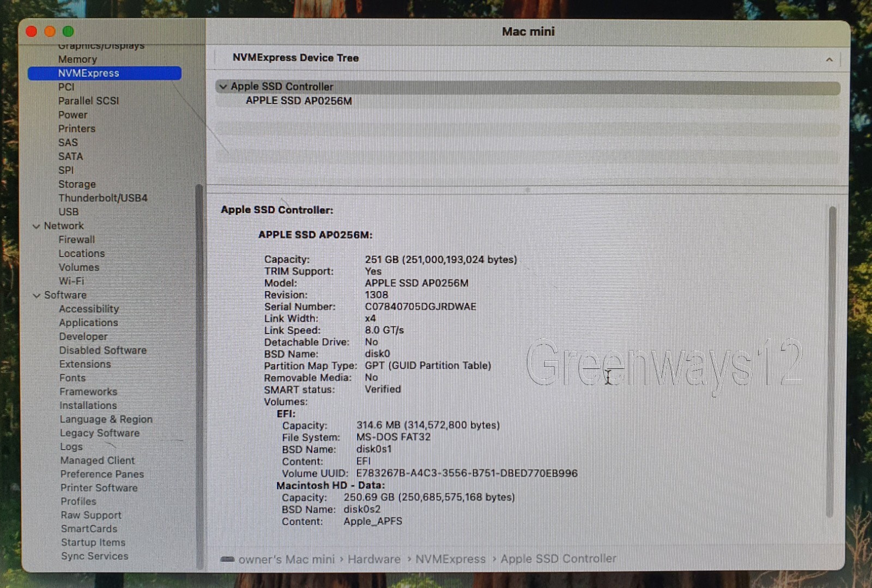Select Memory in the sidebar

pyautogui.click(x=77, y=59)
